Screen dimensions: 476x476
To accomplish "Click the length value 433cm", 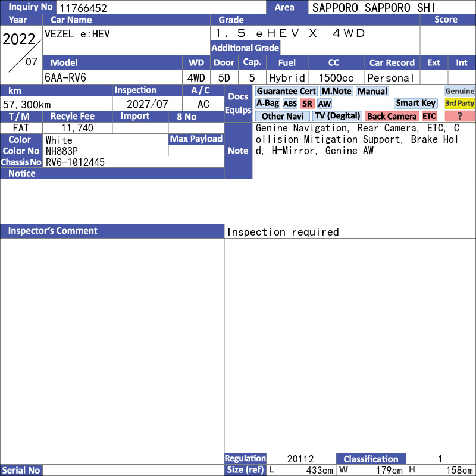I will (320, 470).
